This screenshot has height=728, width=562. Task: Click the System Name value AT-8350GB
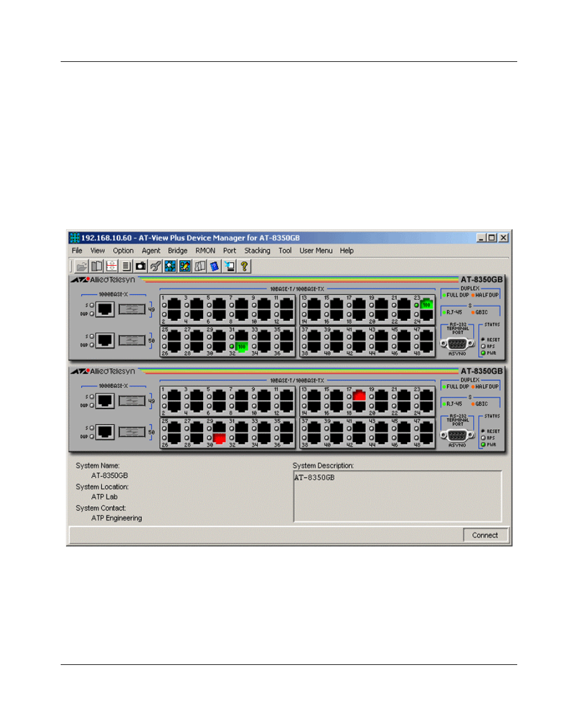click(x=110, y=476)
